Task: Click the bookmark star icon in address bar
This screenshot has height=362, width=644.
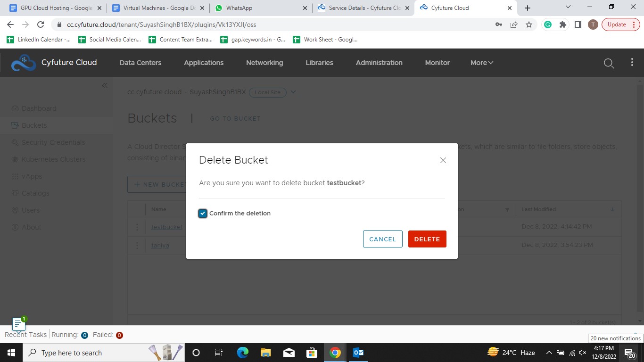Action: [x=529, y=25]
